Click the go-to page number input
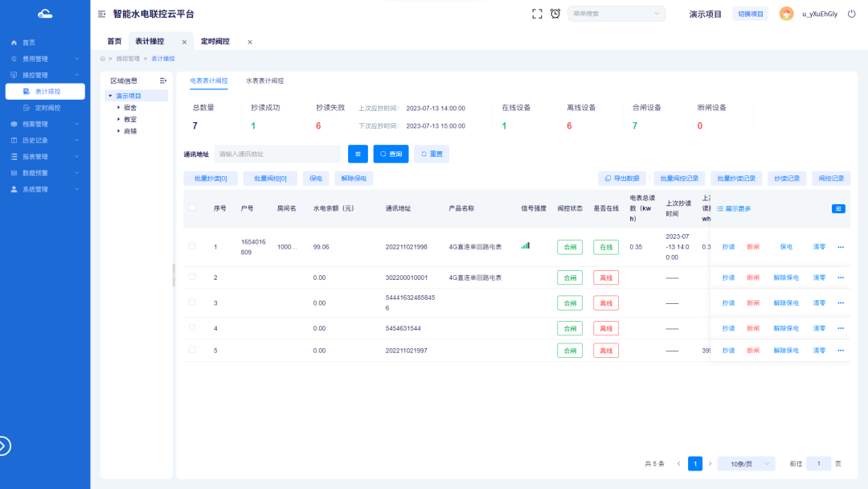This screenshot has width=868, height=489. click(818, 464)
